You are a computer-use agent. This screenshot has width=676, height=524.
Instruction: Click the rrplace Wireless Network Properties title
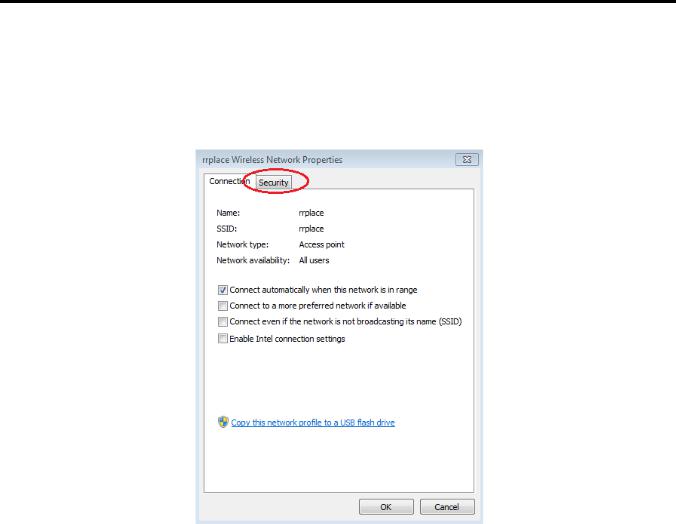[x=272, y=160]
